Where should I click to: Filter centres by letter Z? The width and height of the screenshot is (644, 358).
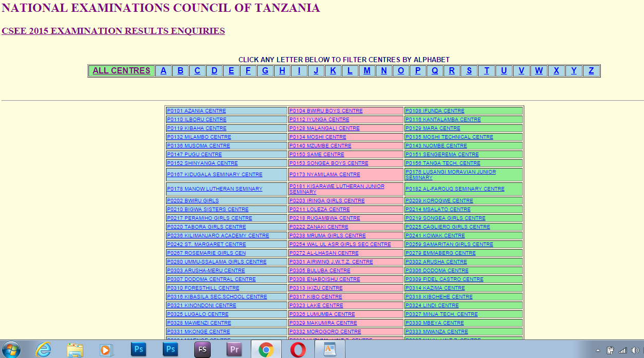tap(591, 70)
